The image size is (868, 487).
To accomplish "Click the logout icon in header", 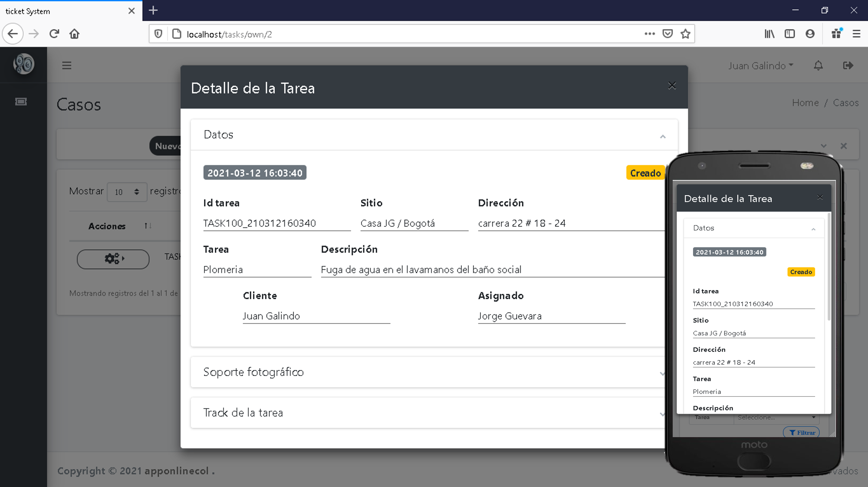I will 848,65.
